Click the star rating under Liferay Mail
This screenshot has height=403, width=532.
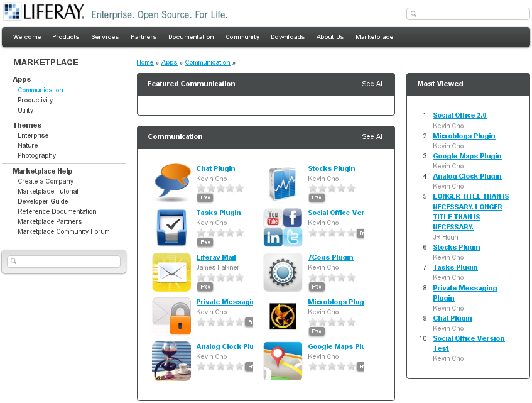220,277
